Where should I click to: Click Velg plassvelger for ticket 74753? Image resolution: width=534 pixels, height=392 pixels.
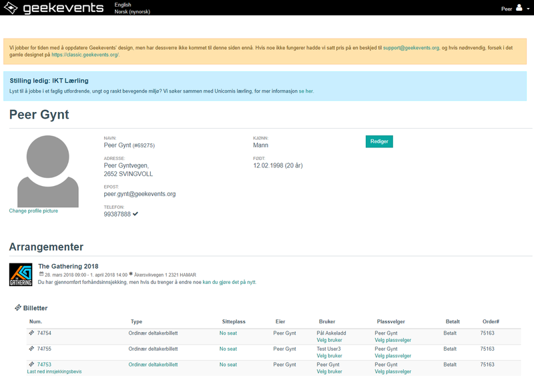[392, 371]
